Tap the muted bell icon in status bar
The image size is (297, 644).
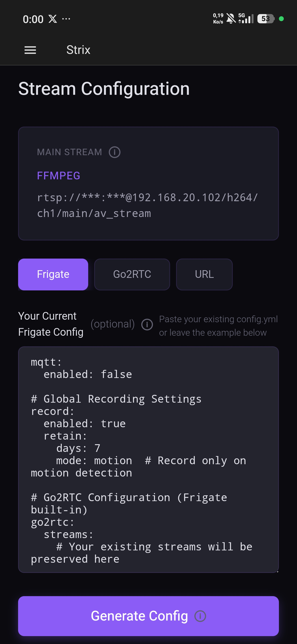231,19
